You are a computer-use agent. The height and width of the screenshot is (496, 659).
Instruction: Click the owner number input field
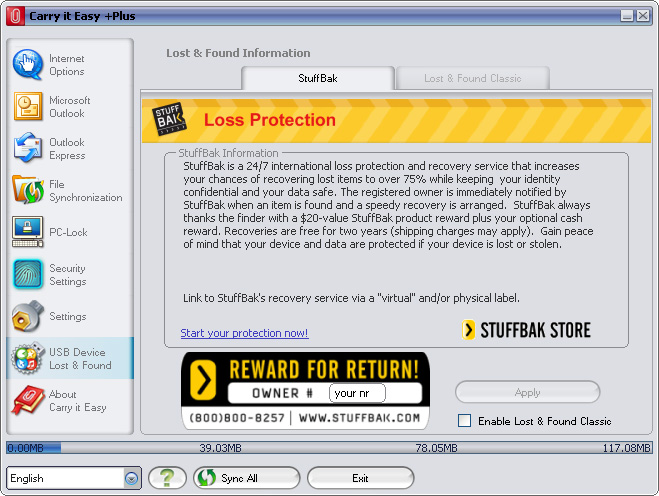(357, 393)
